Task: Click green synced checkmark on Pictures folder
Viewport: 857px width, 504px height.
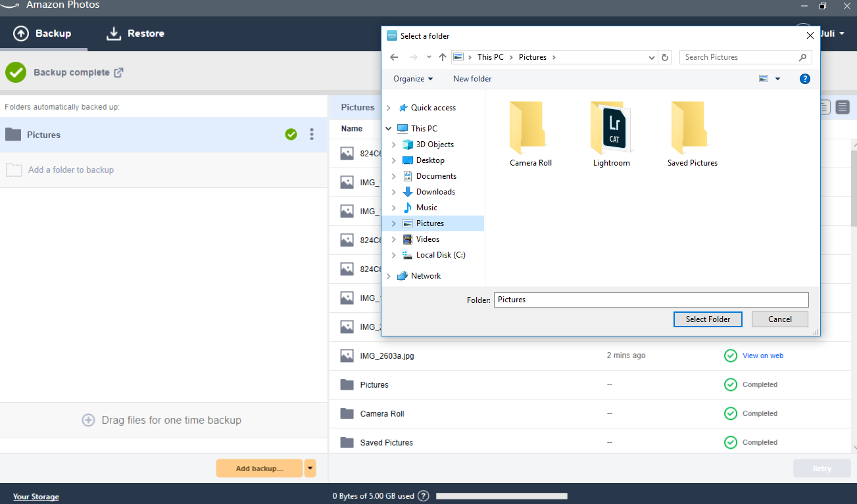Action: pos(291,135)
